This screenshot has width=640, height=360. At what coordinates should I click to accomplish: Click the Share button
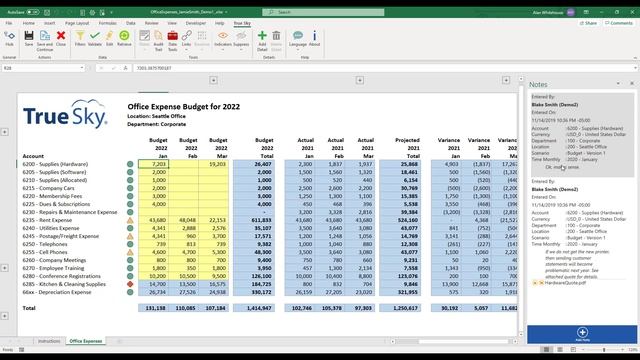588,23
